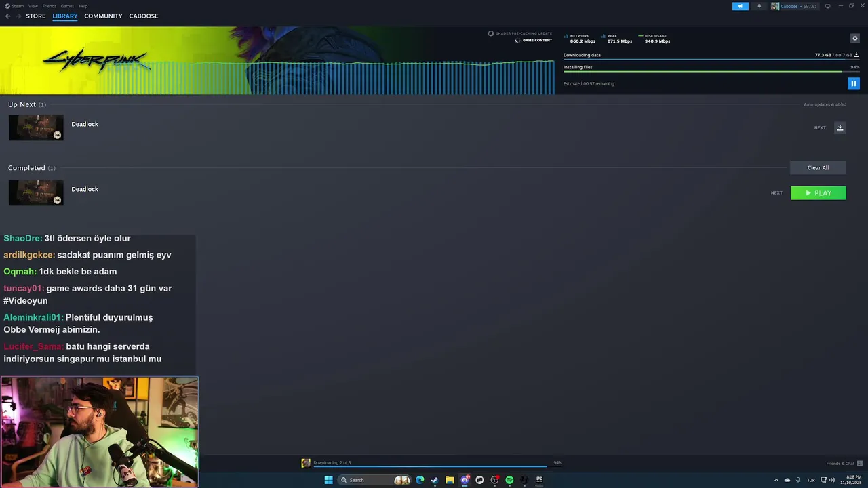The height and width of the screenshot is (488, 868).
Task: Click Deadlock title under Up Next
Action: point(85,124)
